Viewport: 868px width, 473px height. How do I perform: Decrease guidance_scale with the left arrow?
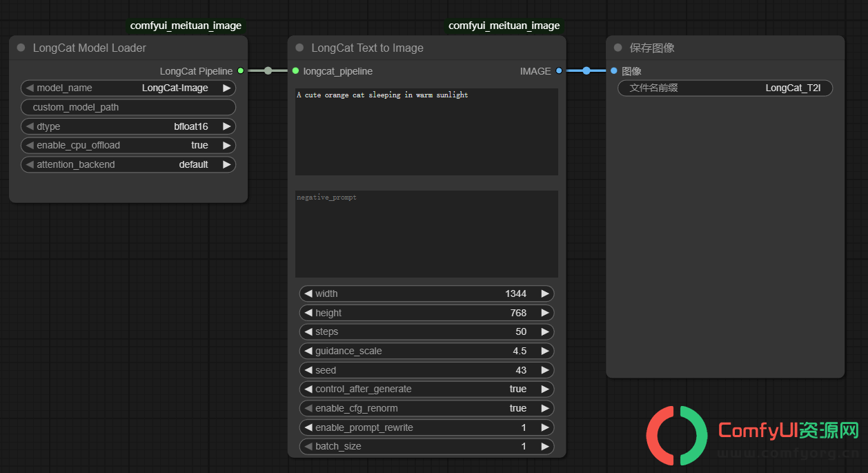(x=308, y=351)
